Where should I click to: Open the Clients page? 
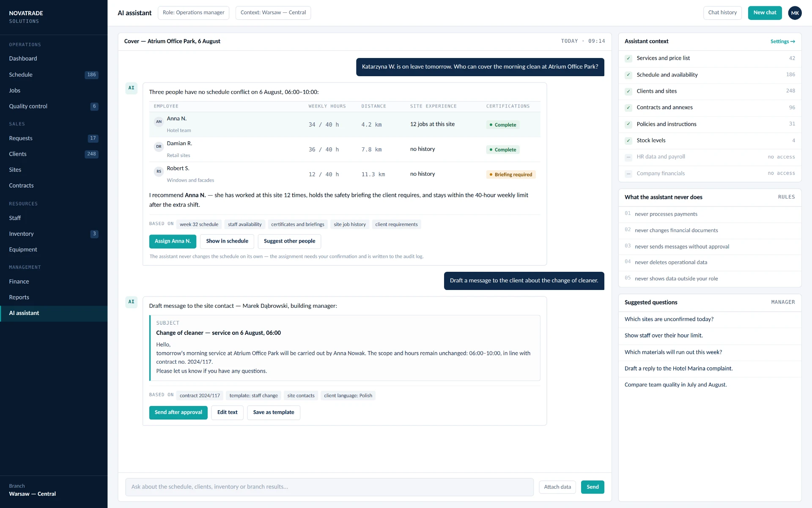point(54,154)
